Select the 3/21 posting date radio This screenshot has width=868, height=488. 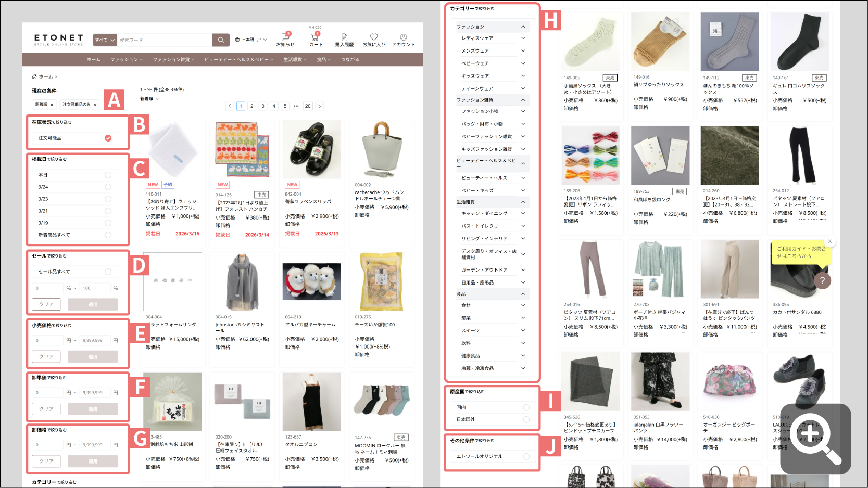108,211
